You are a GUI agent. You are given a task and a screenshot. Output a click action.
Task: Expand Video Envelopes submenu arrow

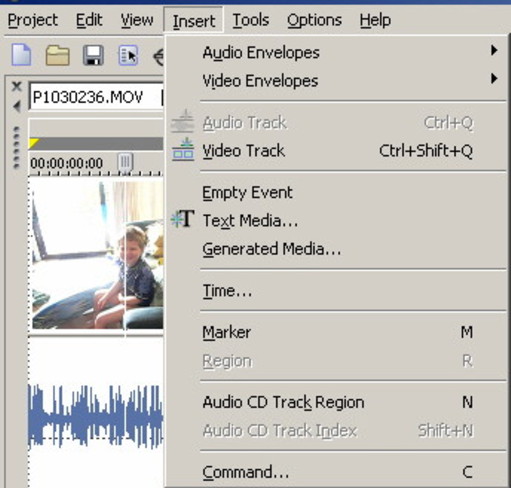494,79
